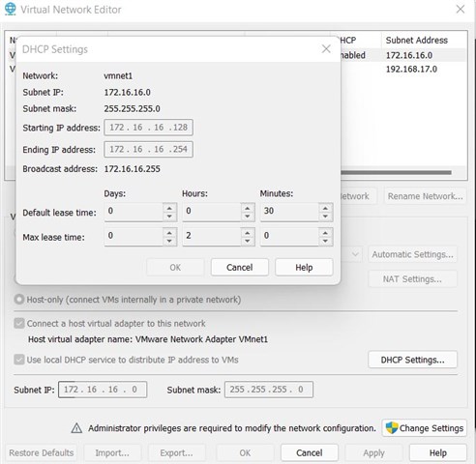Decrease Default lease time Hours value
Viewport: 476px width, 464px height.
[248, 217]
